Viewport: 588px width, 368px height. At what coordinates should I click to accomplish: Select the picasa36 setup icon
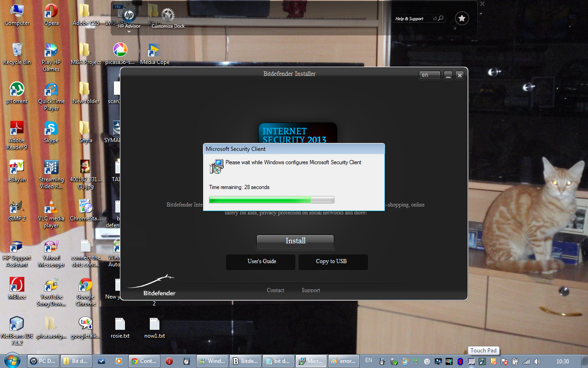pyautogui.click(x=120, y=54)
